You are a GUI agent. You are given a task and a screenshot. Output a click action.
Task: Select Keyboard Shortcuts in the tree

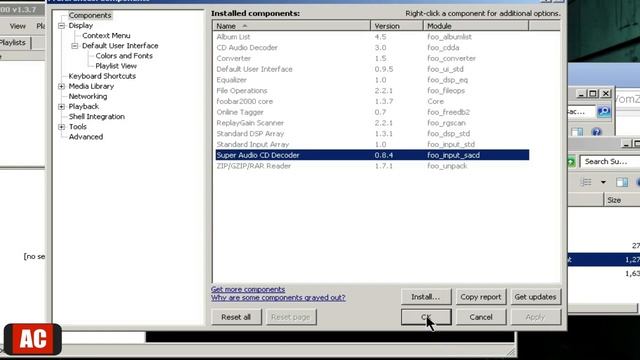click(102, 76)
